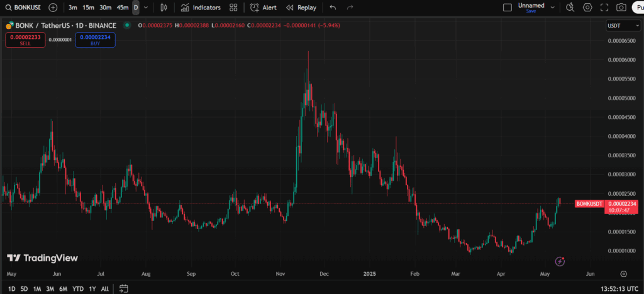Click the blue BUY price button
Viewport: 644px width, 294px height.
[x=96, y=40]
